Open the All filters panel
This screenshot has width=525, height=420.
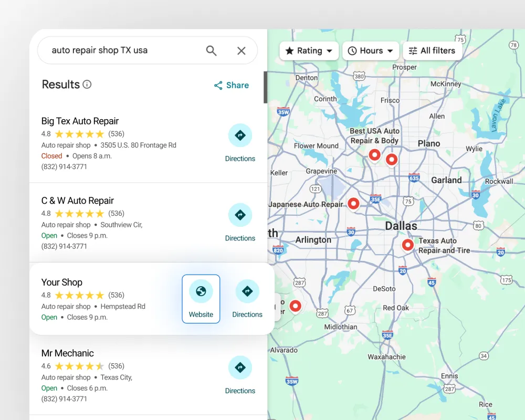pos(432,51)
